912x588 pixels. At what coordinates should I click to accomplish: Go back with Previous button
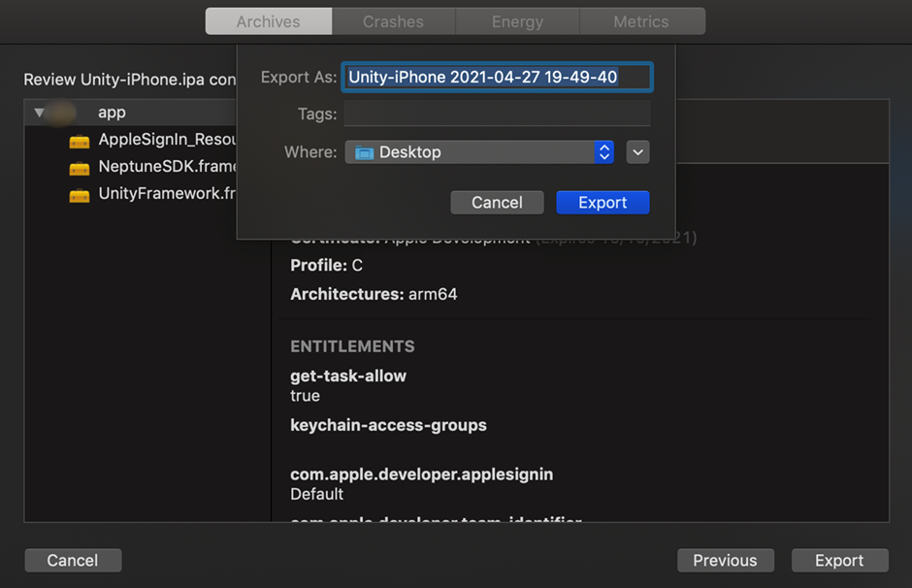[726, 560]
